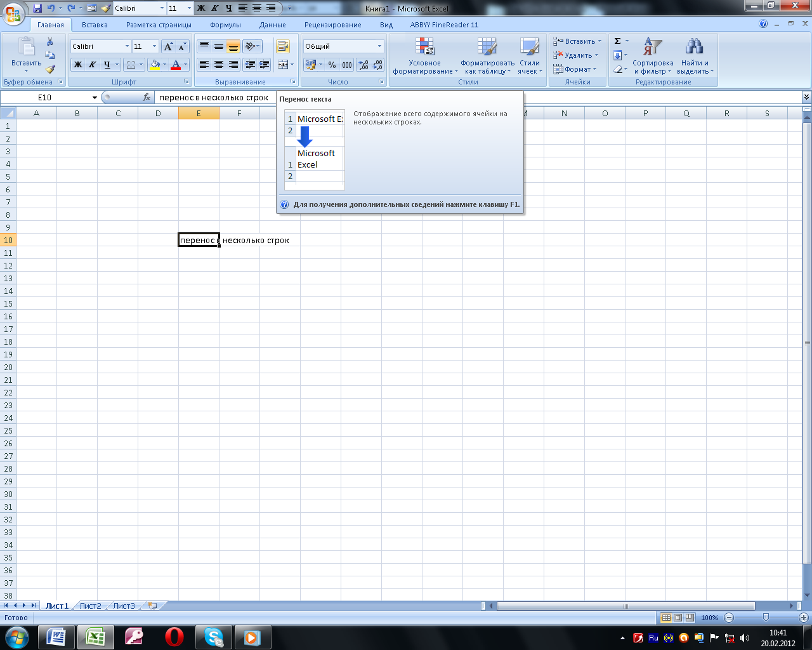Toggle align text left in ribbon
This screenshot has height=650, width=812.
[x=204, y=65]
